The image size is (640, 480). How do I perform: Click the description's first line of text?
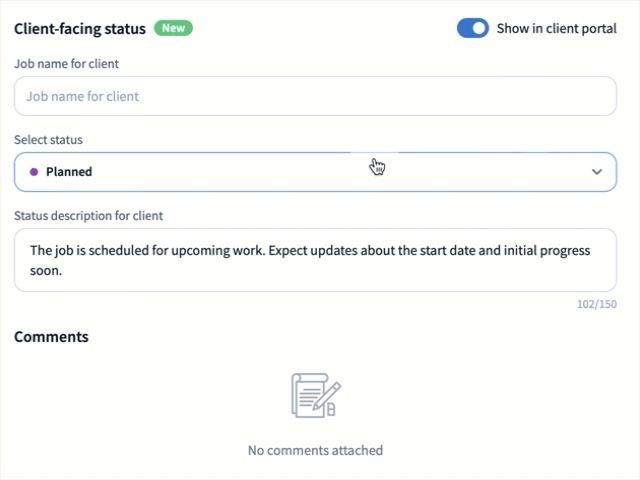(310, 250)
